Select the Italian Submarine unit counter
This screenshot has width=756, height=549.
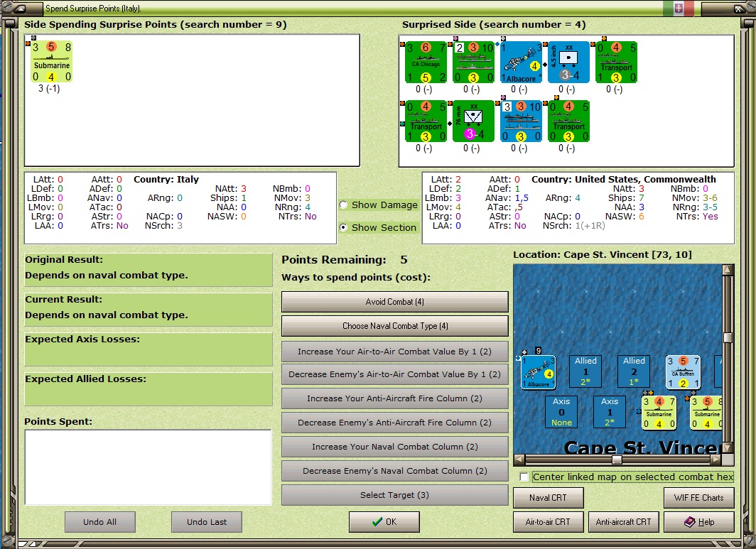(x=52, y=62)
